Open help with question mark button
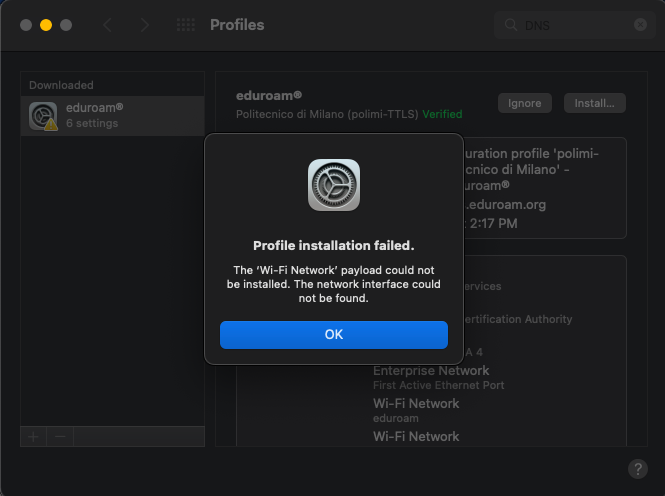Image resolution: width=665 pixels, height=496 pixels. [x=638, y=469]
